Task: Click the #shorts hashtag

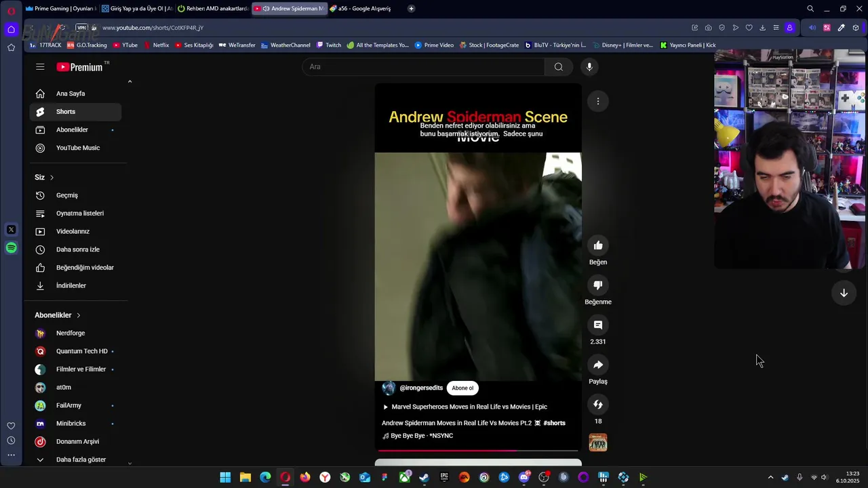Action: pos(554,423)
